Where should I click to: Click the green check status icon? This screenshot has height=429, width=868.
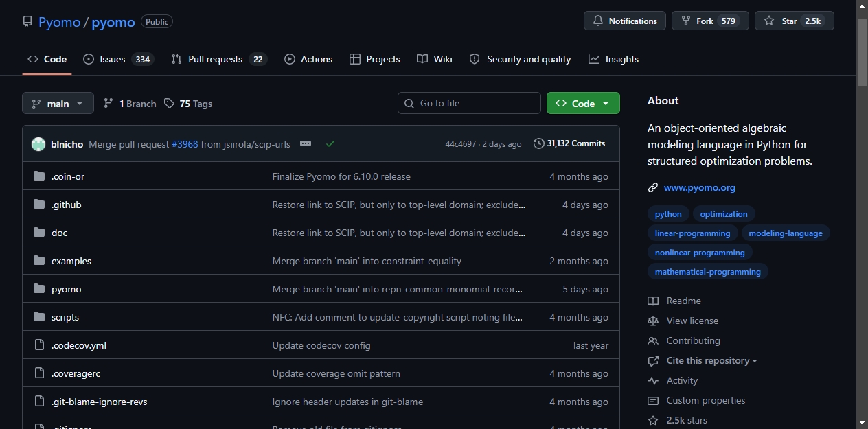[x=330, y=143]
